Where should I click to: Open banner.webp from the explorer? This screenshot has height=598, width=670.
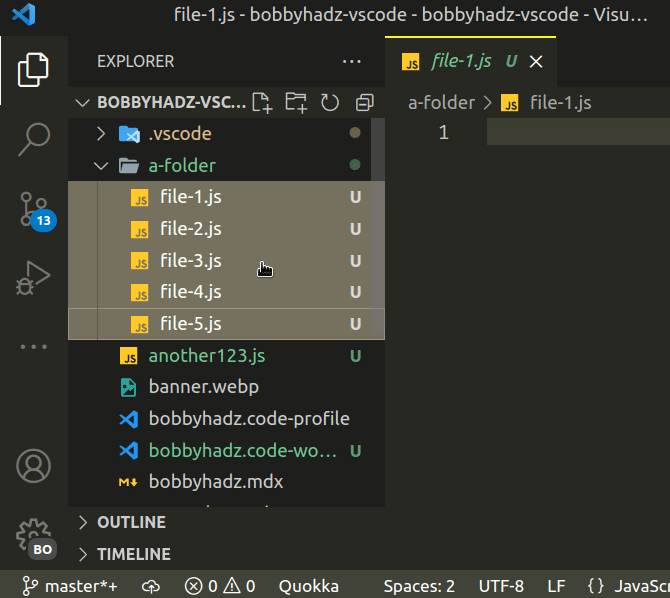[x=226, y=387]
